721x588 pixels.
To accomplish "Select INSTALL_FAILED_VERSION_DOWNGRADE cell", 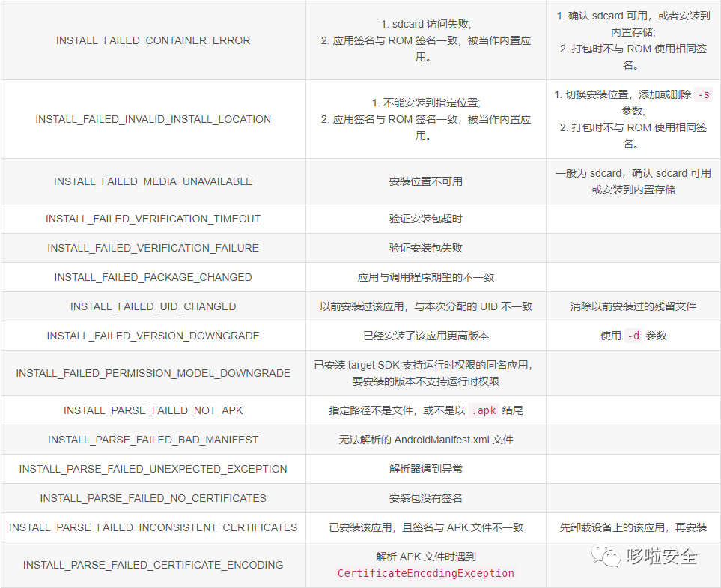I will pyautogui.click(x=153, y=336).
